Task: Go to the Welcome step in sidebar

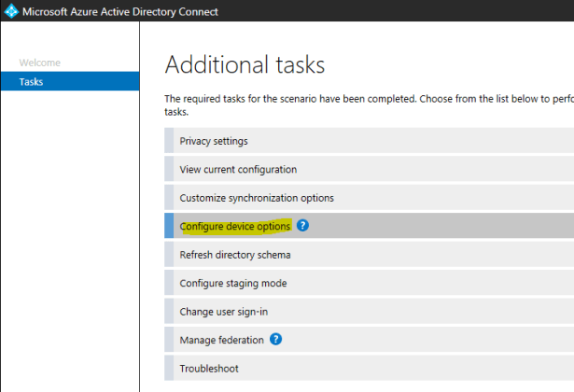Action: pos(40,63)
